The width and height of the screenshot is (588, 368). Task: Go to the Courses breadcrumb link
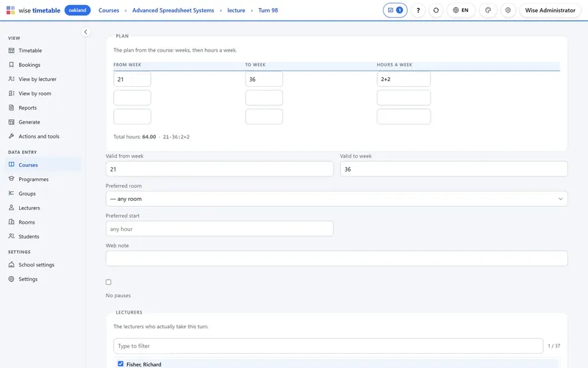pos(109,10)
